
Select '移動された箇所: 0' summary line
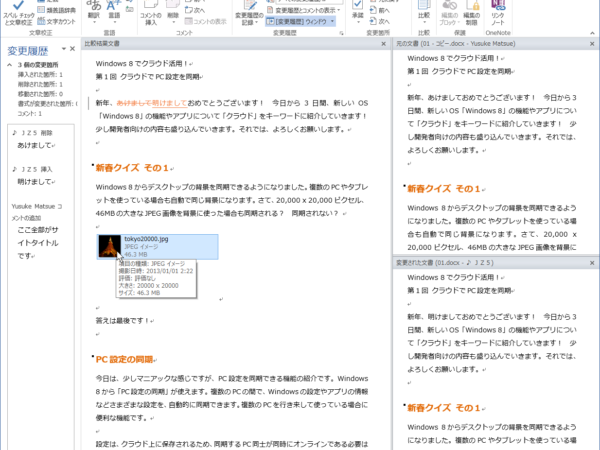[40, 94]
